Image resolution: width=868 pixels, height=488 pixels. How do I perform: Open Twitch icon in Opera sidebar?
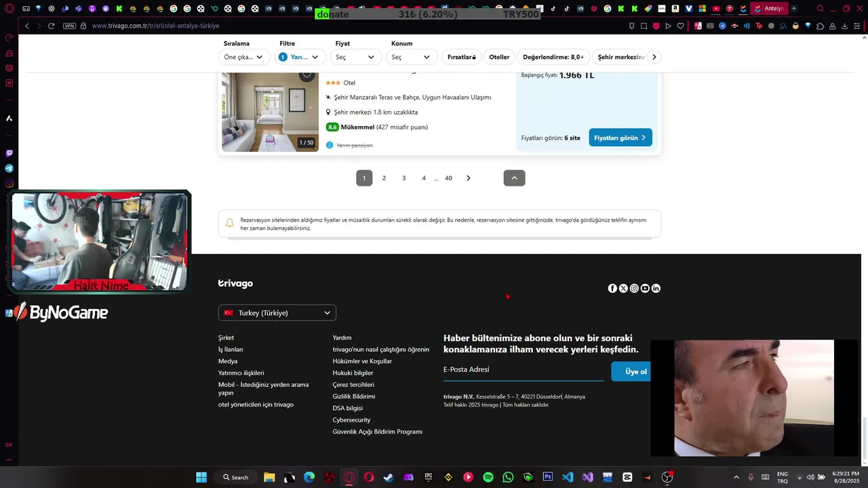pyautogui.click(x=9, y=153)
